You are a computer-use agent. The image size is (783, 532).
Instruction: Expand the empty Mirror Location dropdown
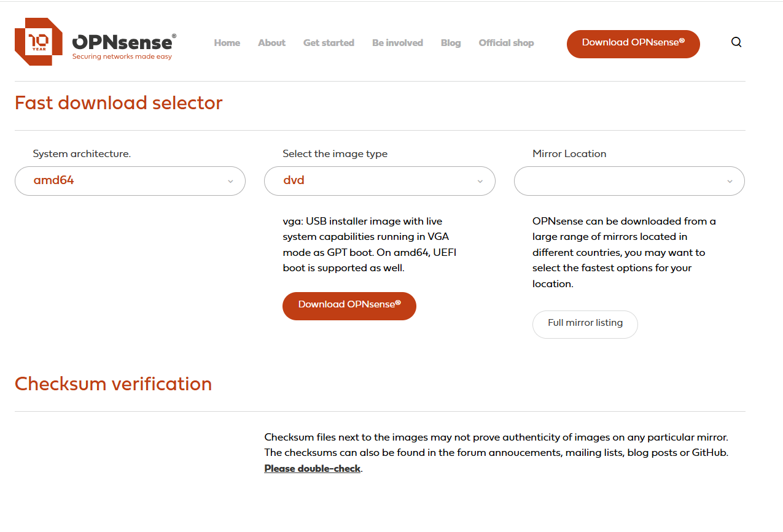(x=629, y=181)
